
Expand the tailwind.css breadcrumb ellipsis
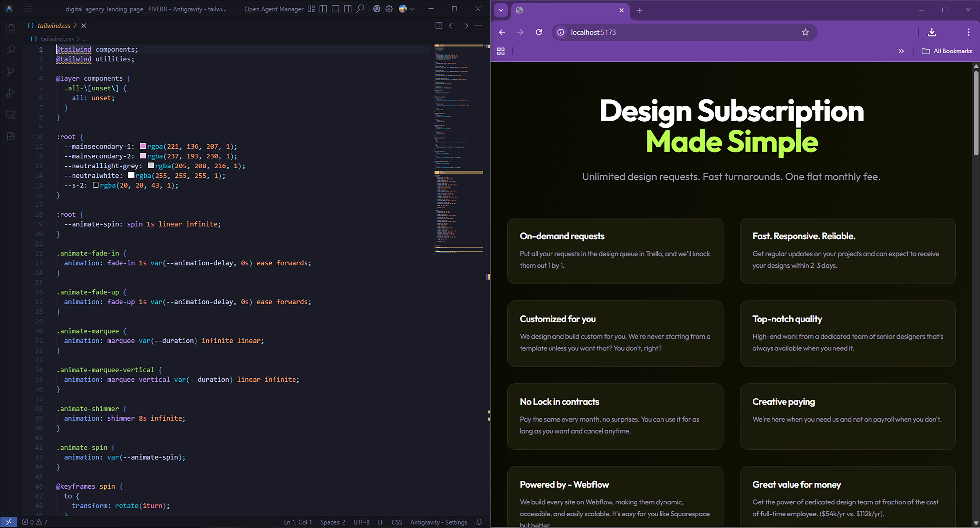point(85,39)
